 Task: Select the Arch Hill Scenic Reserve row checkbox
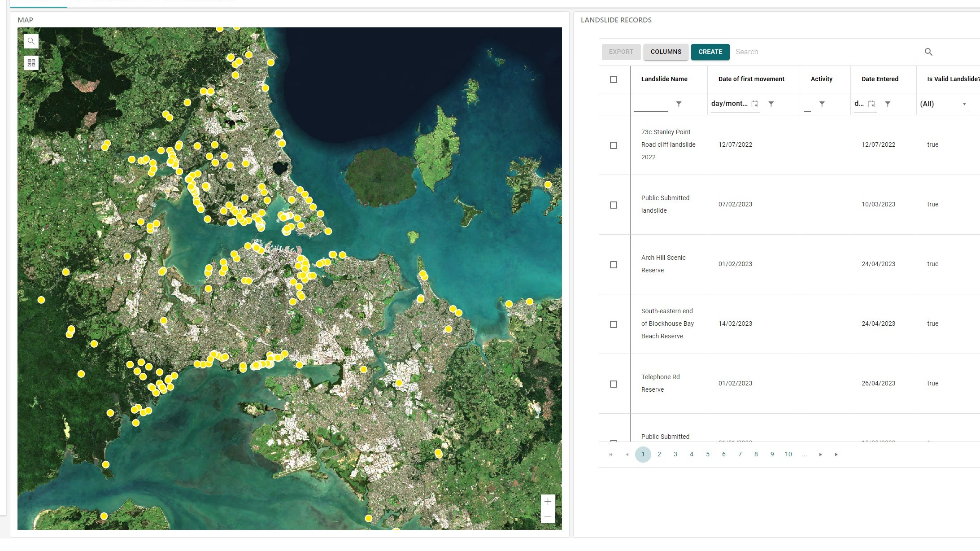tap(613, 265)
